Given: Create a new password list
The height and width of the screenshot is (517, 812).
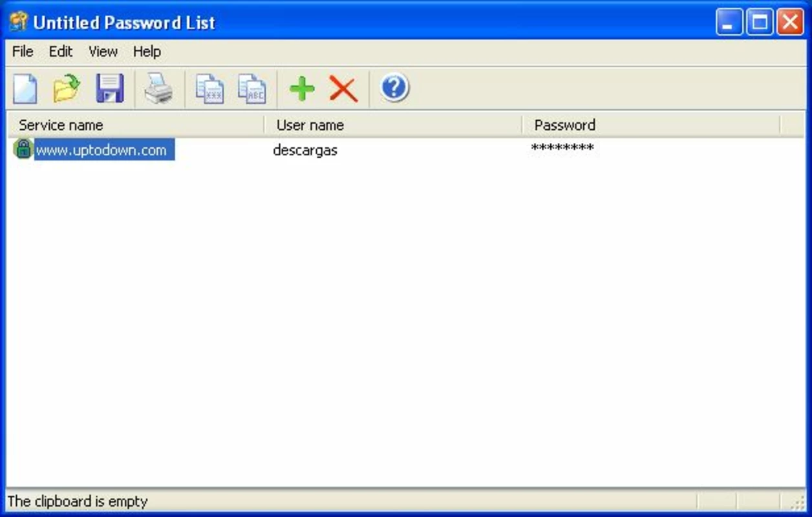Looking at the screenshot, I should (x=25, y=89).
